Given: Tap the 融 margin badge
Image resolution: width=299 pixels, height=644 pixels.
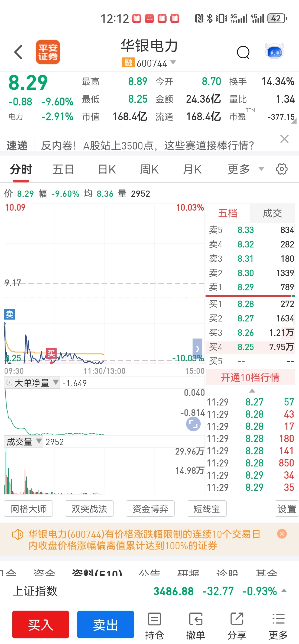Looking at the screenshot, I should click(x=128, y=62).
